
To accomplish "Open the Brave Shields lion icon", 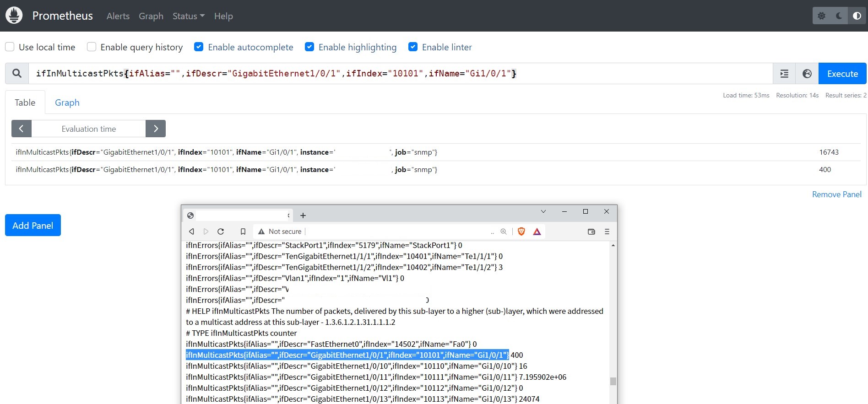I will tap(521, 232).
